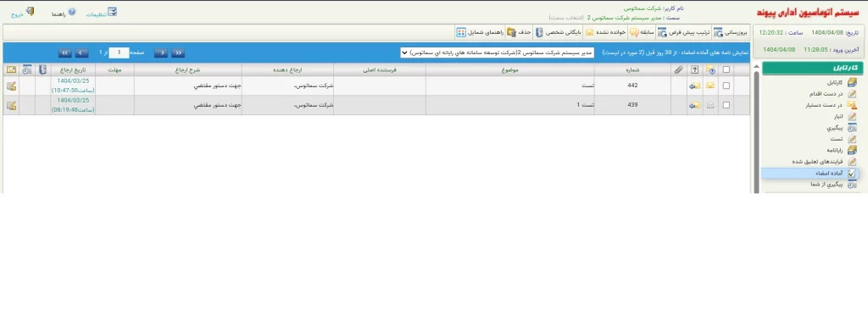This screenshot has height=315, width=868.
Task: Click letter number 442 cell
Action: [632, 86]
